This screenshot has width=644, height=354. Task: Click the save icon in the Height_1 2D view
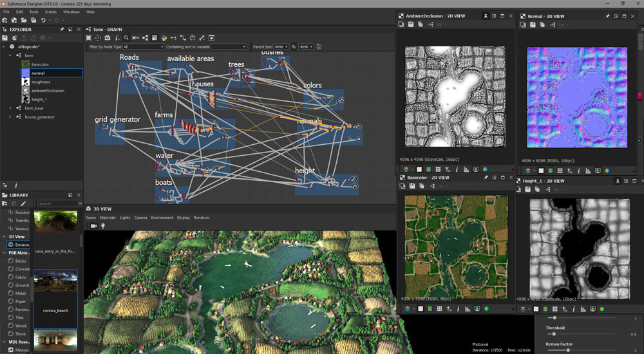[528, 189]
